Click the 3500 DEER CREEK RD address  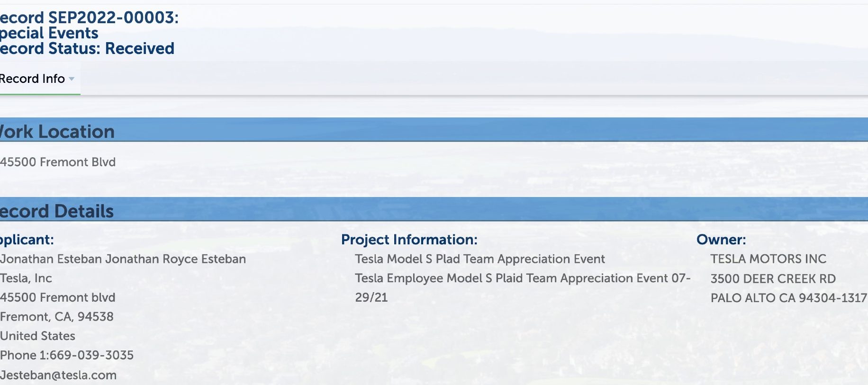click(773, 279)
